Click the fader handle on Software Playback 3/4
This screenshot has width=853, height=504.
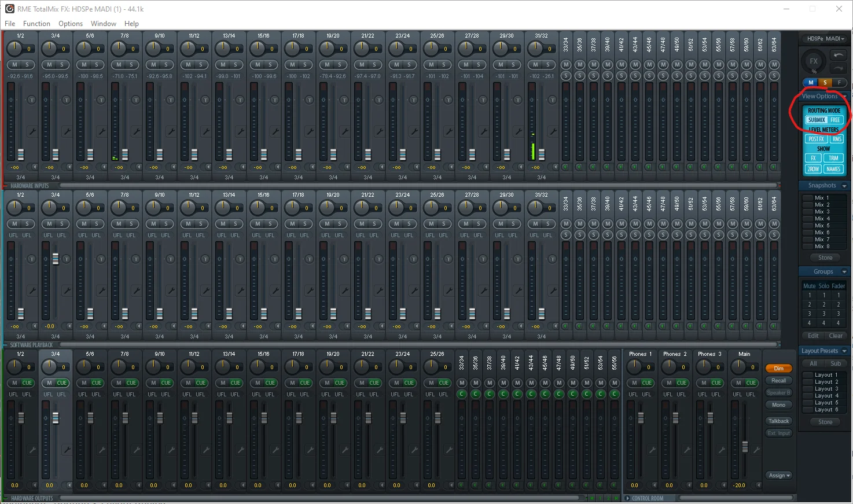point(56,259)
